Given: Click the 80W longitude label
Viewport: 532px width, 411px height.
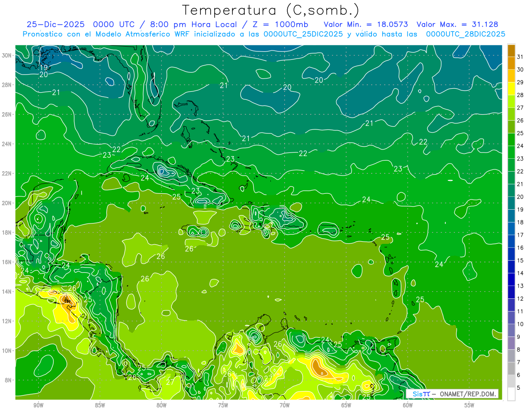Looking at the screenshot, I should pyautogui.click(x=162, y=405).
